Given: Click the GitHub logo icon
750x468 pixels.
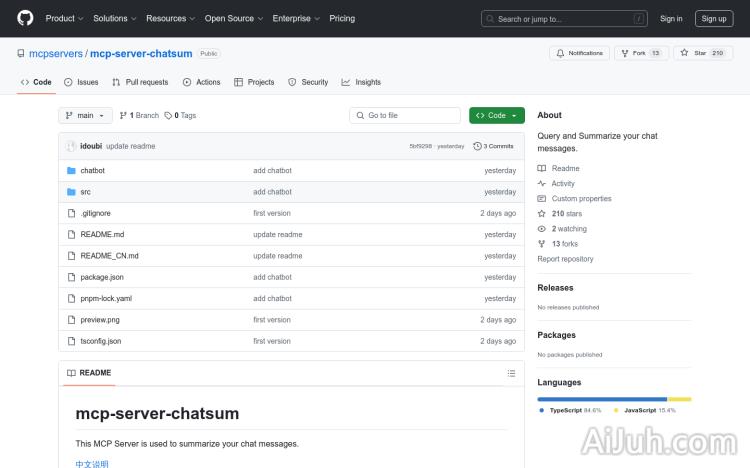Looking at the screenshot, I should coord(25,18).
